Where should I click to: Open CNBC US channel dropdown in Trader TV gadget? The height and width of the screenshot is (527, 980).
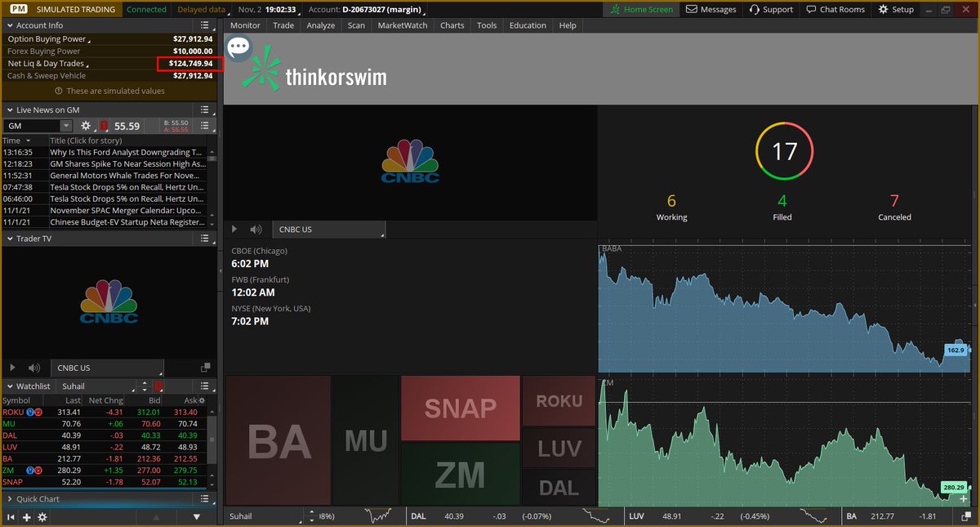(108, 368)
